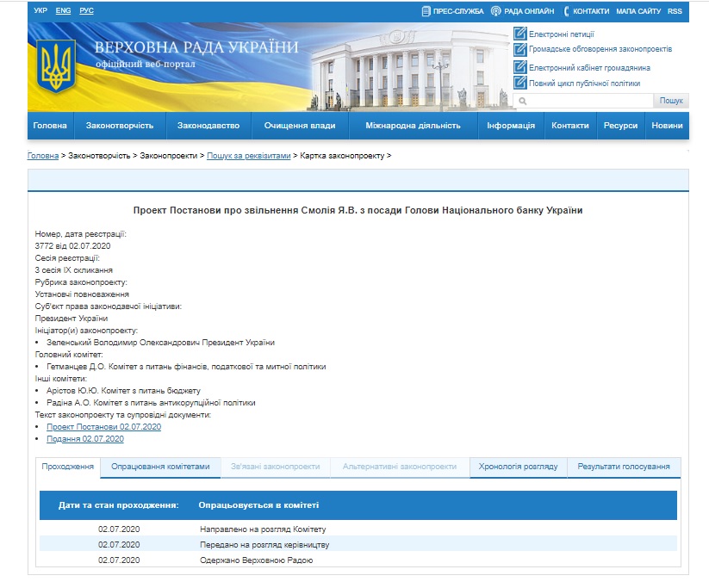
Task: Open Повний цикл публічної політики link
Action: 585,84
